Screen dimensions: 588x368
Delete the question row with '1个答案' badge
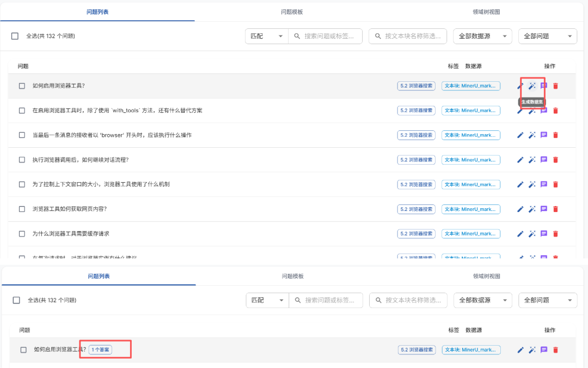click(556, 350)
